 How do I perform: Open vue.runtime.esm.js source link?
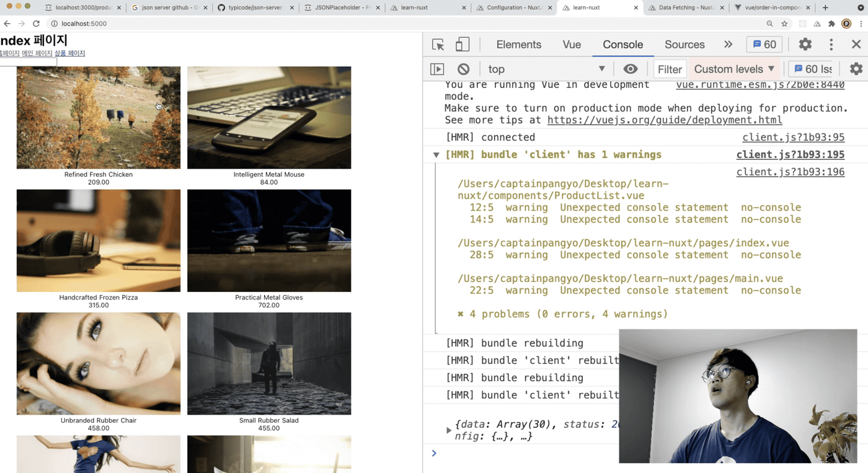(760, 85)
